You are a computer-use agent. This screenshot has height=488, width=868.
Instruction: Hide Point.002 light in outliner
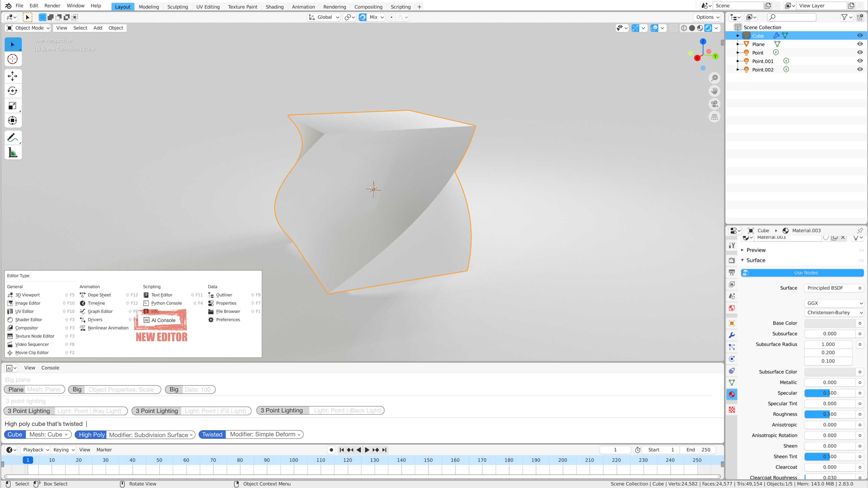860,69
